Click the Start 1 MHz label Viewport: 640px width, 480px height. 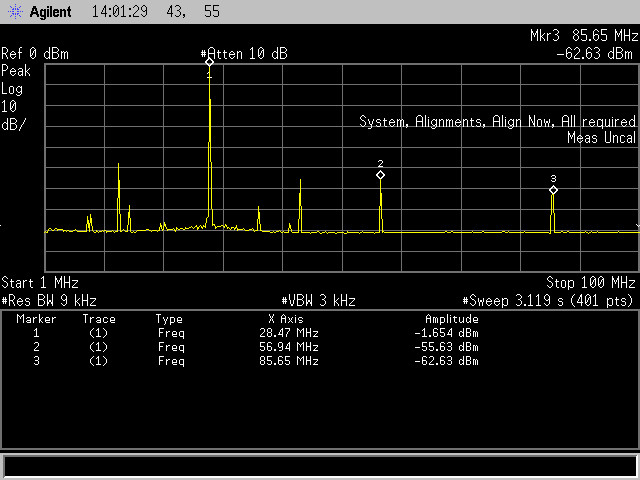pos(40,282)
